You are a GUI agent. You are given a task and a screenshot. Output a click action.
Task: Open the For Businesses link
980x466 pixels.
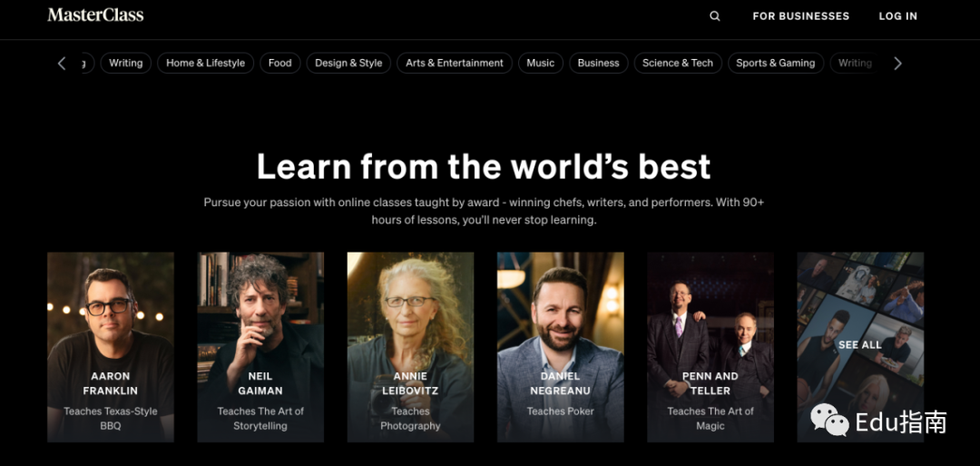[x=800, y=15]
